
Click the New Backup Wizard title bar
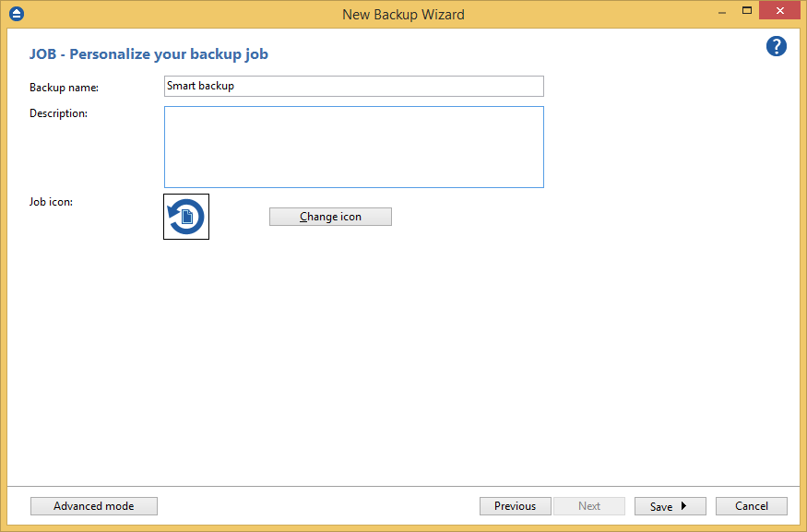coord(403,14)
